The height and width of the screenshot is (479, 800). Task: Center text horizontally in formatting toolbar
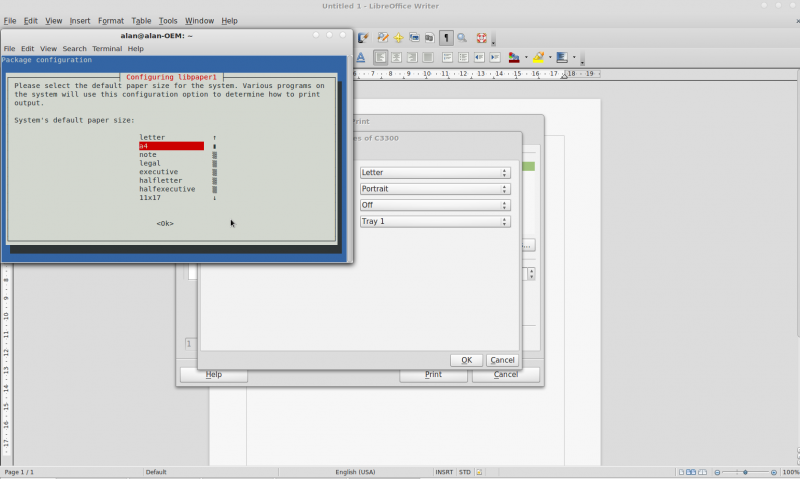point(396,58)
